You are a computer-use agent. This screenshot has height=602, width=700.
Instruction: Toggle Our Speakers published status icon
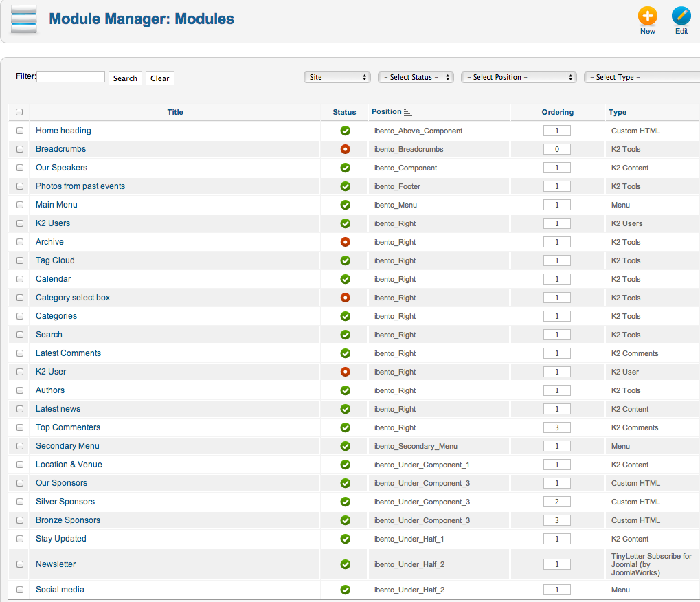pos(345,168)
